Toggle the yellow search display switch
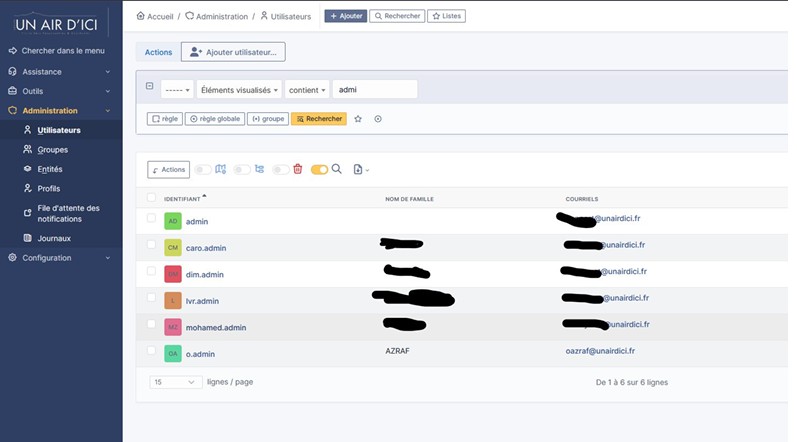Image resolution: width=797 pixels, height=442 pixels. click(x=319, y=170)
